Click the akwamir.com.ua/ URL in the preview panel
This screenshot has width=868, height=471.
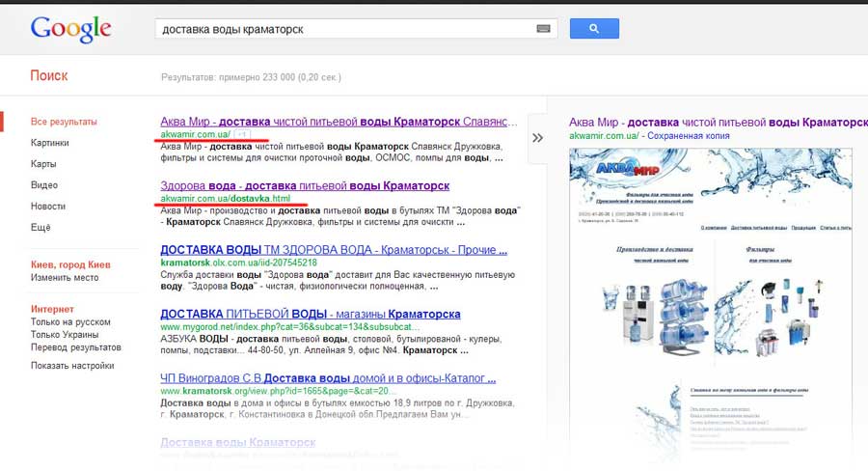[x=604, y=136]
